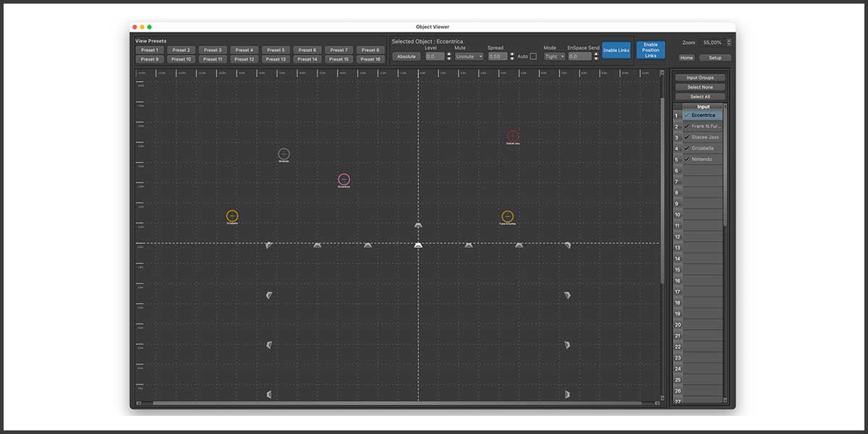The width and height of the screenshot is (868, 434).
Task: Recall view Preset 9
Action: pyautogui.click(x=149, y=59)
